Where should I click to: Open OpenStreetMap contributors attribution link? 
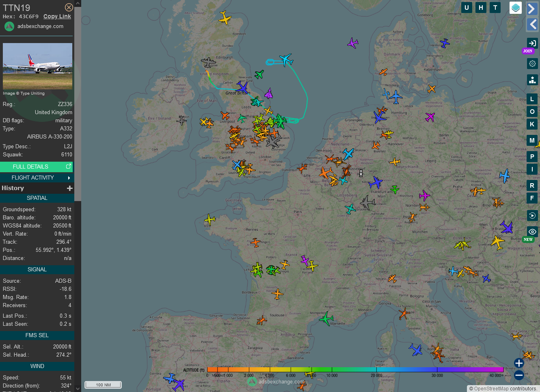(490, 389)
